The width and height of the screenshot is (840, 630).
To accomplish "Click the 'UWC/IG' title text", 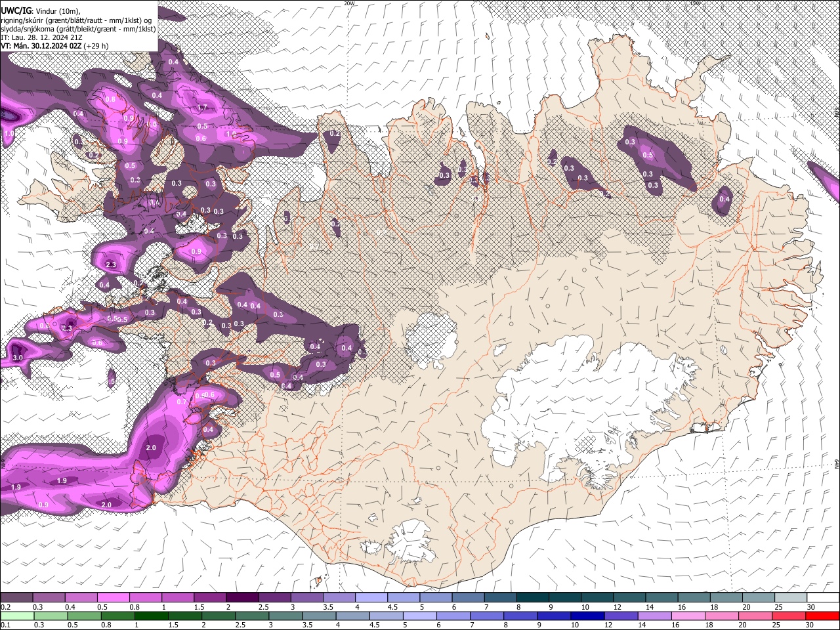I will 16,10.
